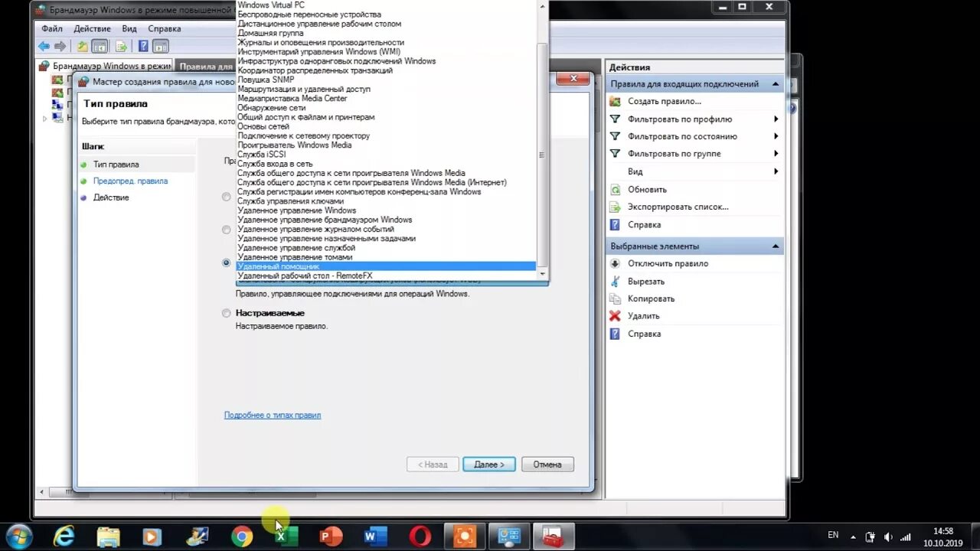The height and width of the screenshot is (551, 980).
Task: Expand the Фильтровать по состоянию submenu arrow
Action: 776,136
